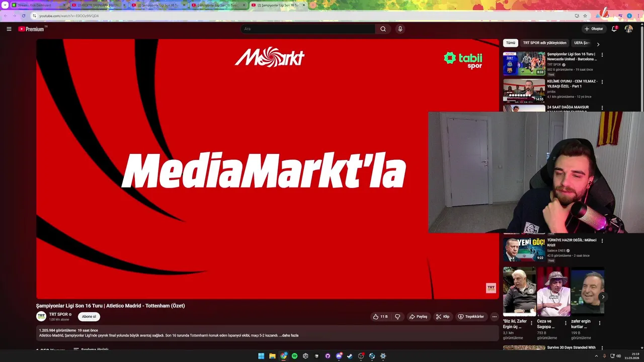
Task: Reload the page in the browser
Action: pos(23,16)
